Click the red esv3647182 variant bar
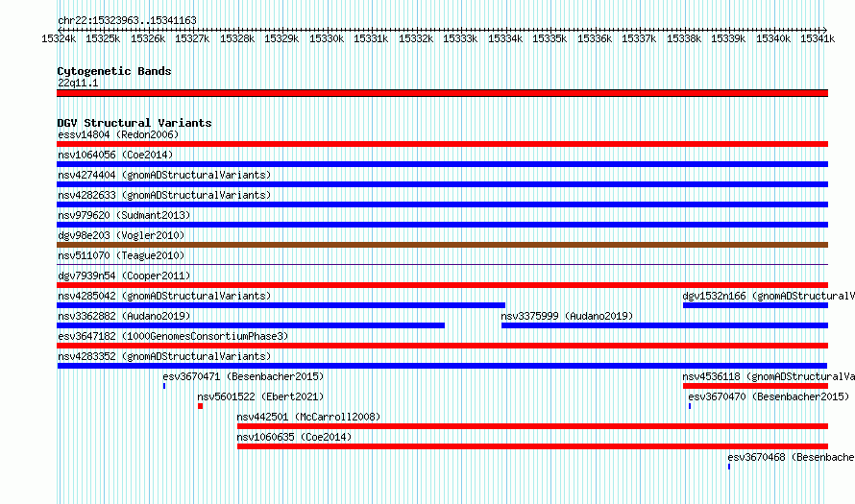855x504 pixels. coord(442,346)
